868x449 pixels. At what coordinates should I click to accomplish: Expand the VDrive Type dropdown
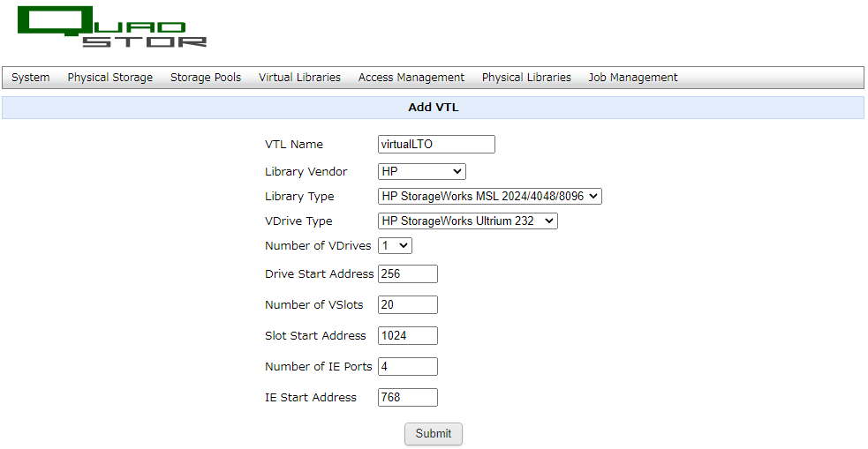point(468,221)
